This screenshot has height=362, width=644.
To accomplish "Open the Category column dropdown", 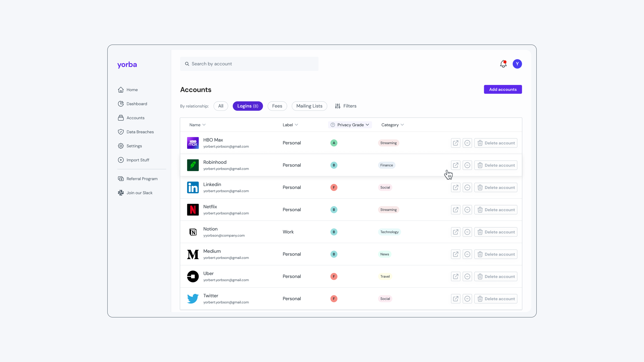I will pos(402,125).
